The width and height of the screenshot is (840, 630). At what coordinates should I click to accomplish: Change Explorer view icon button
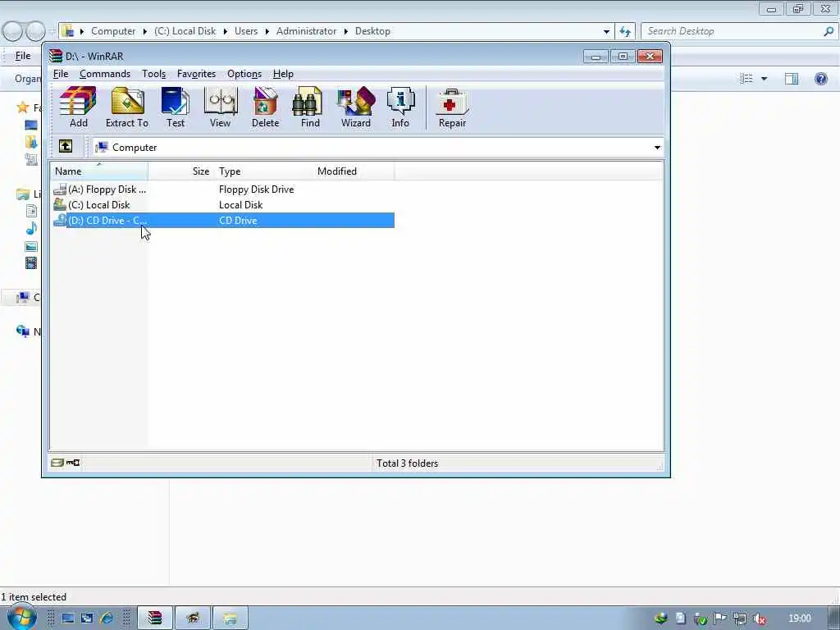tap(746, 79)
